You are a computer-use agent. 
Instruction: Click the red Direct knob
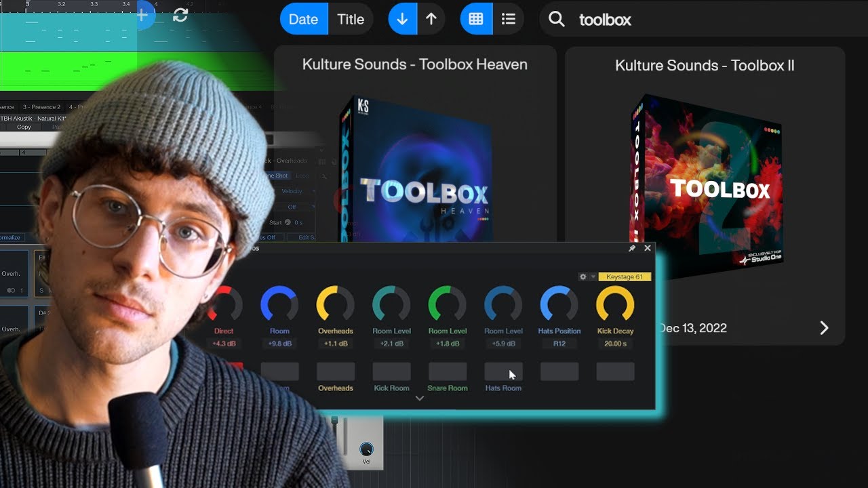click(x=224, y=304)
